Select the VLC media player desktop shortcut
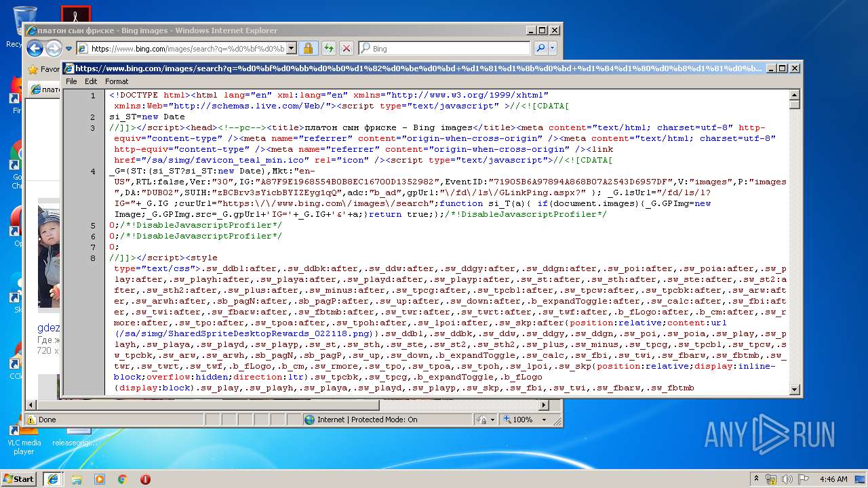Screen dimensions: 868x488 tap(24, 439)
